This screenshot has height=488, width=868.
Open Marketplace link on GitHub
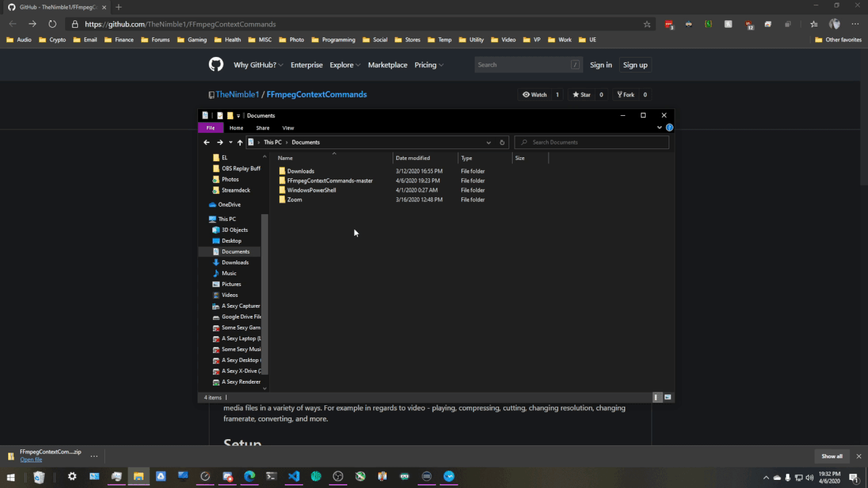[388, 65]
